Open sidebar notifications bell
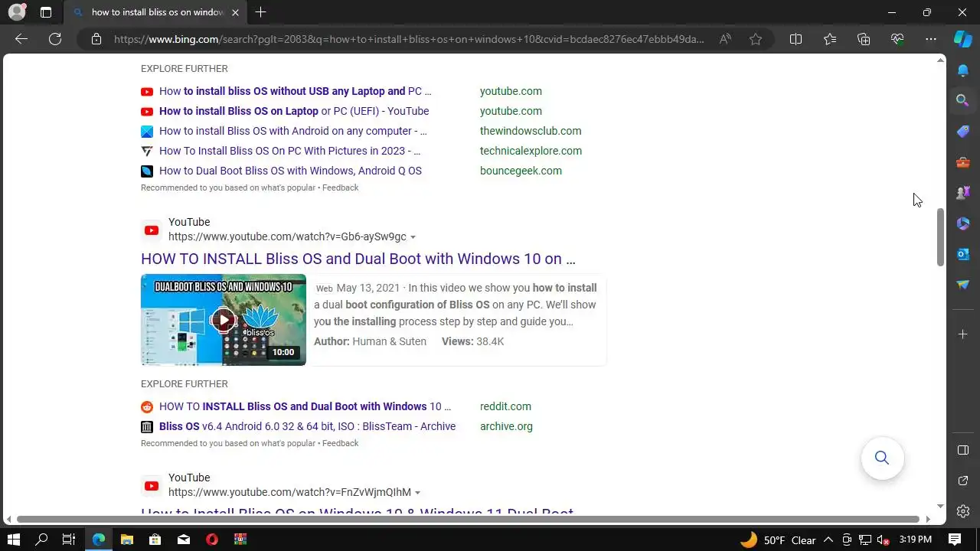980x551 pixels. pyautogui.click(x=963, y=70)
